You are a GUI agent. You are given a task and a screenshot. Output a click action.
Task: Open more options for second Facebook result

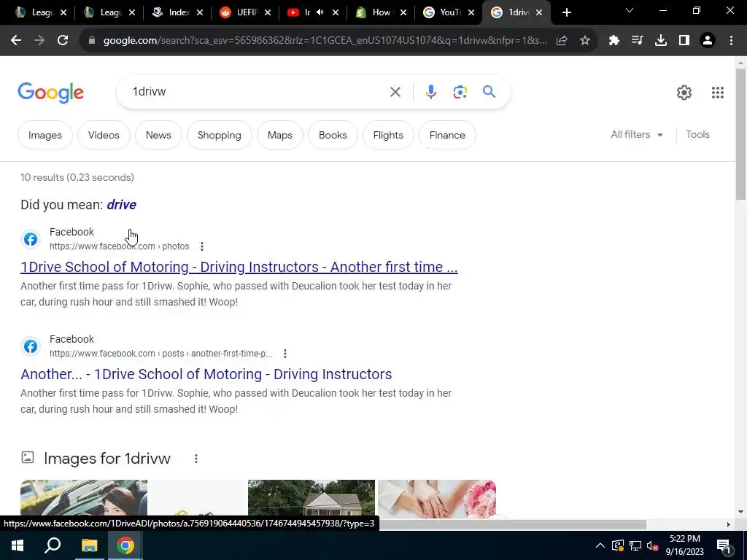point(285,354)
